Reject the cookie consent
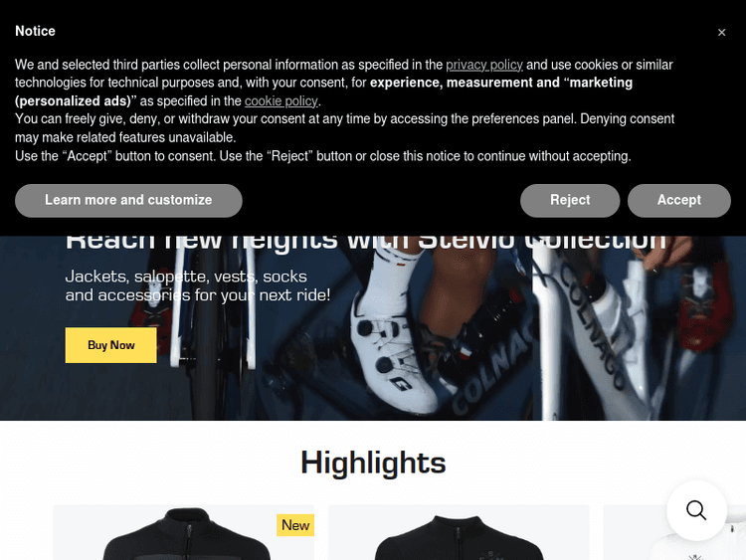 (570, 200)
